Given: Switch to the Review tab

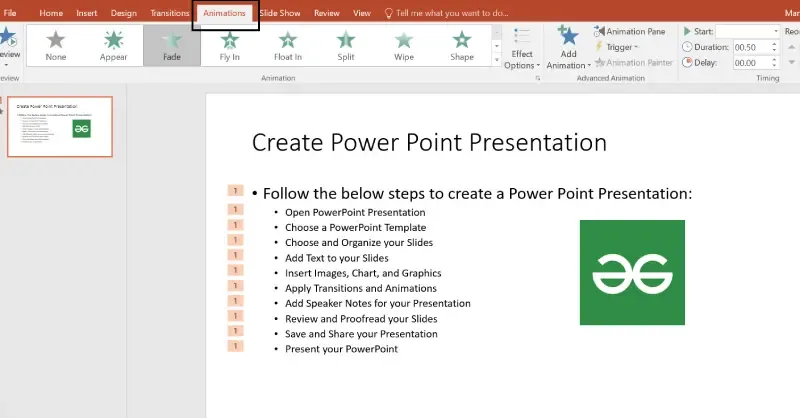Looking at the screenshot, I should tap(327, 13).
